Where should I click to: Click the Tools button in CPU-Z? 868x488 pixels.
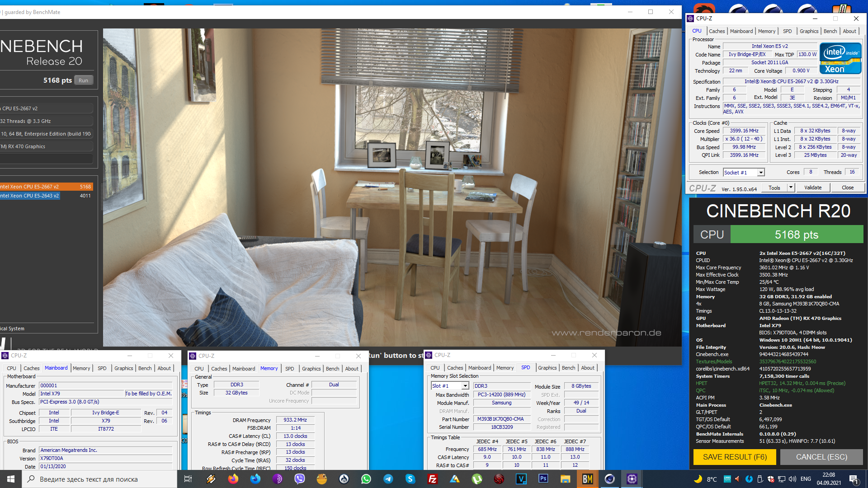pyautogui.click(x=774, y=188)
